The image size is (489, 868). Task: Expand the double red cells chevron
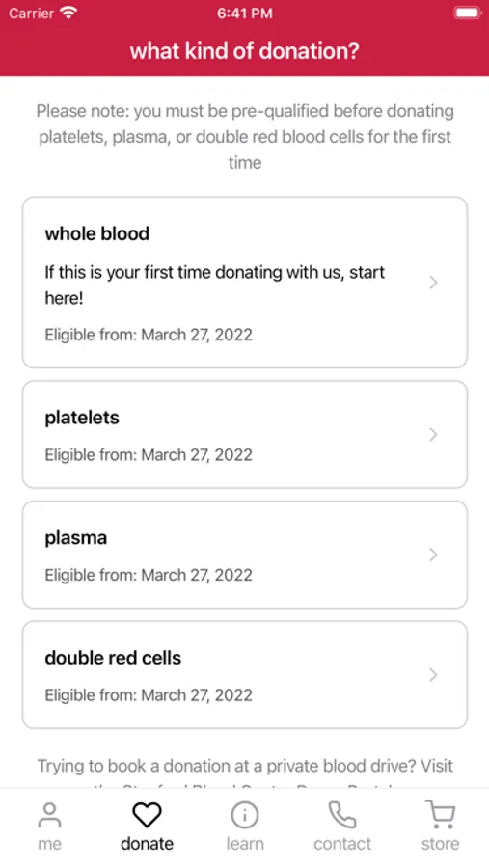(x=433, y=675)
